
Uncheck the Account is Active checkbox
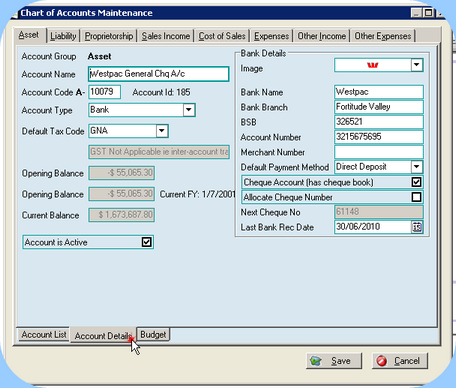point(147,242)
